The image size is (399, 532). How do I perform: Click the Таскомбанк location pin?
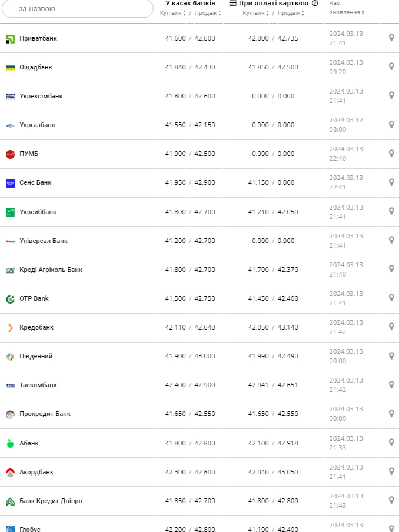coord(391,385)
